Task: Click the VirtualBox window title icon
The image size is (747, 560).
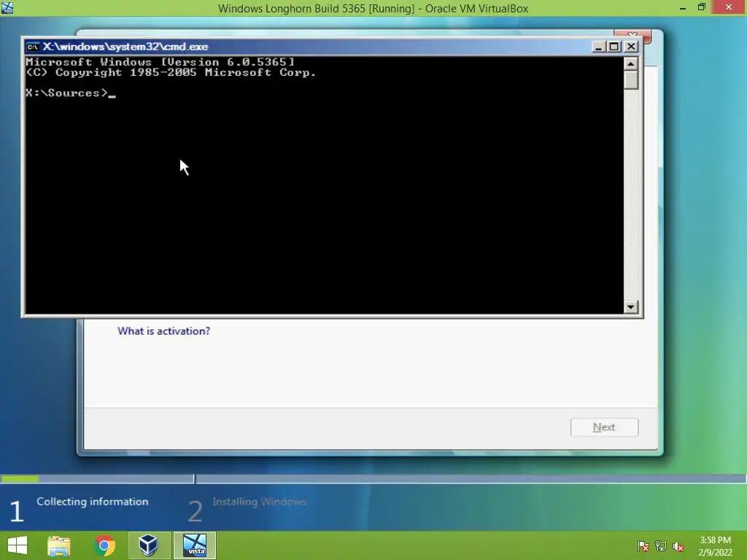Action: tap(7, 7)
